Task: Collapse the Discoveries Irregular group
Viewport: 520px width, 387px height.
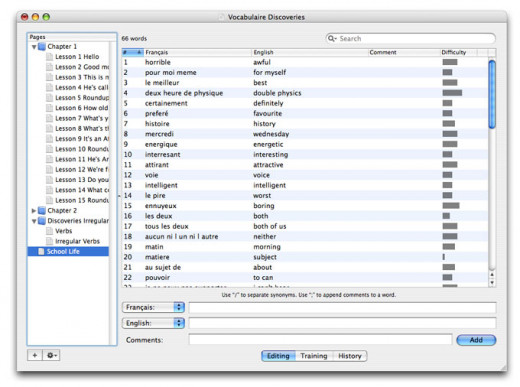Action: click(x=34, y=221)
